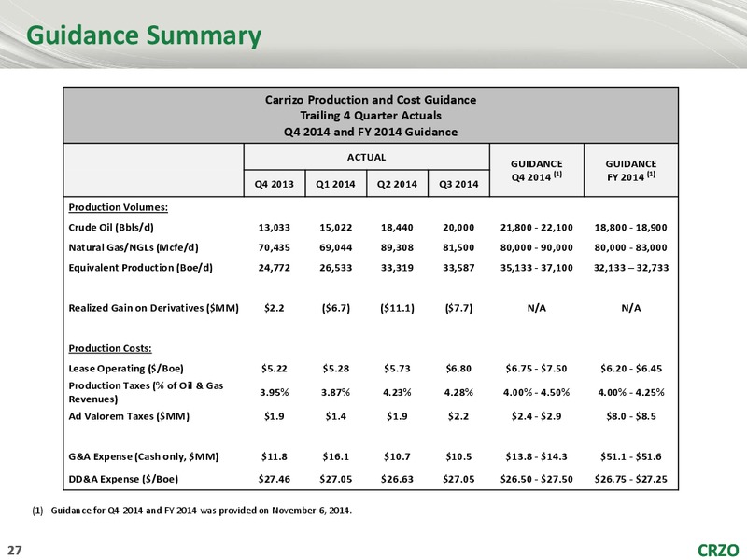The height and width of the screenshot is (560, 747).
Task: Select G&A expense value $16.1
Action: point(336,456)
